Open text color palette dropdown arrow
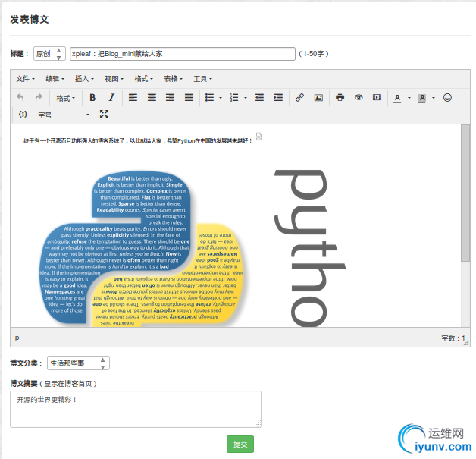This screenshot has height=459, width=476. pos(409,98)
